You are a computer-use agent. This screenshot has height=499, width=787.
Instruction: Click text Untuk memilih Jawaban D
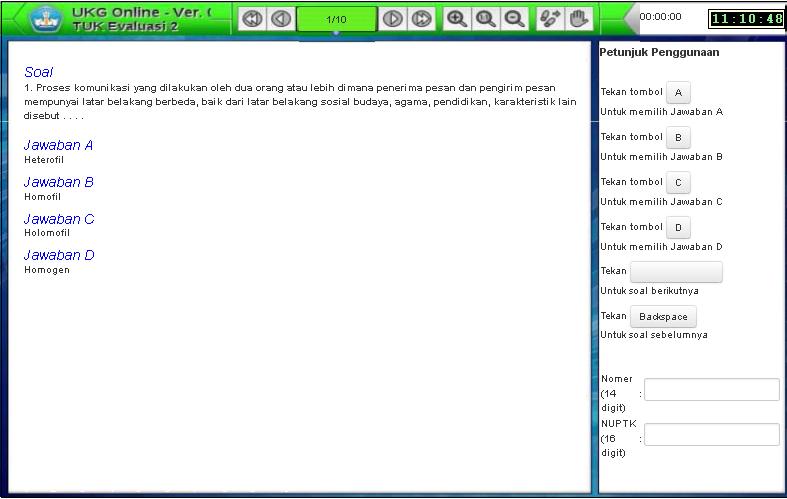pyautogui.click(x=662, y=247)
